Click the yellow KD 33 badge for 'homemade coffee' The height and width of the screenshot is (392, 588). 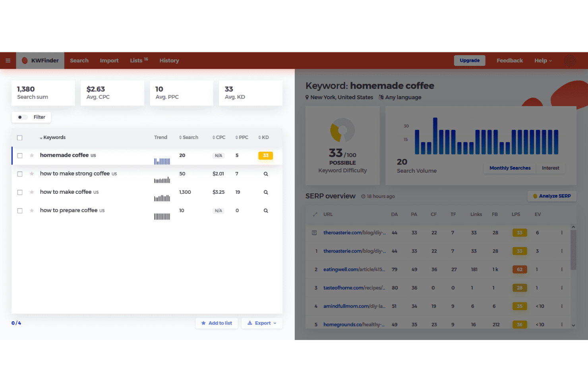pyautogui.click(x=266, y=156)
